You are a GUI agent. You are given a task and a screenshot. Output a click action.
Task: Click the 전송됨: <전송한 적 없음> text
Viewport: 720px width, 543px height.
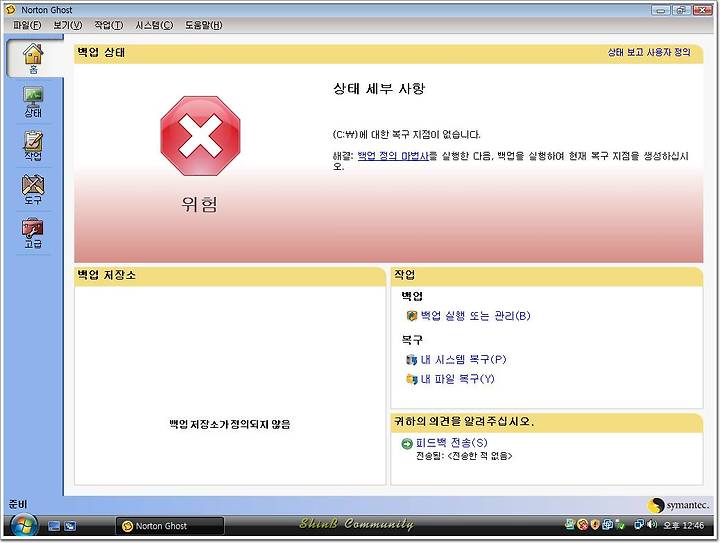pos(464,456)
